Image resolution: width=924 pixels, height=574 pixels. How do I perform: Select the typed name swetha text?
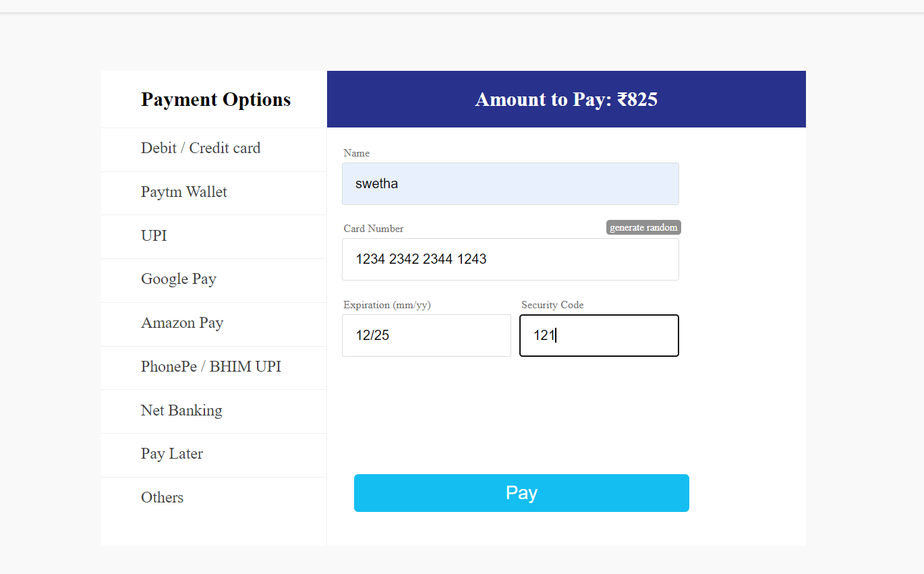[x=376, y=183]
